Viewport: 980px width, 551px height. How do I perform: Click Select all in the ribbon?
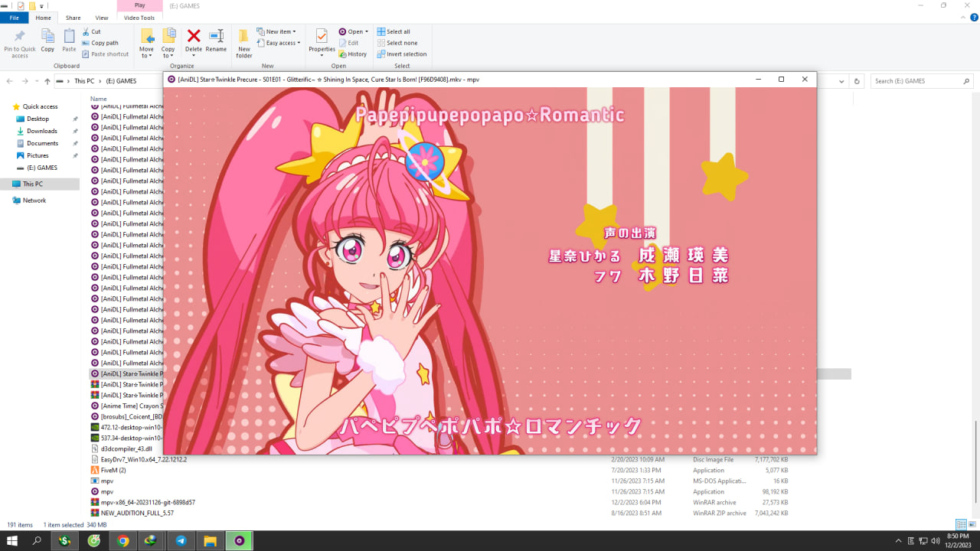point(394,32)
